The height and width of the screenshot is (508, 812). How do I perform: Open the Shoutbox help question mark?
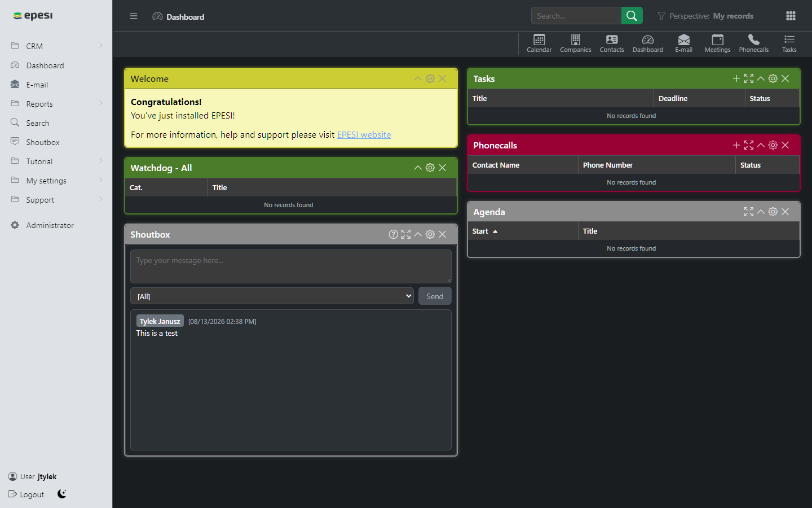[x=394, y=234]
